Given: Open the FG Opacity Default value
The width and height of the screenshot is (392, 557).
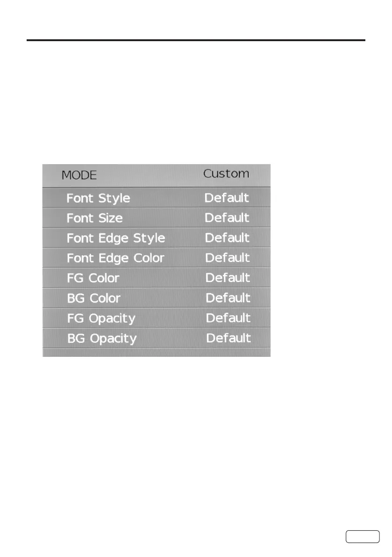Looking at the screenshot, I should pos(228,318).
